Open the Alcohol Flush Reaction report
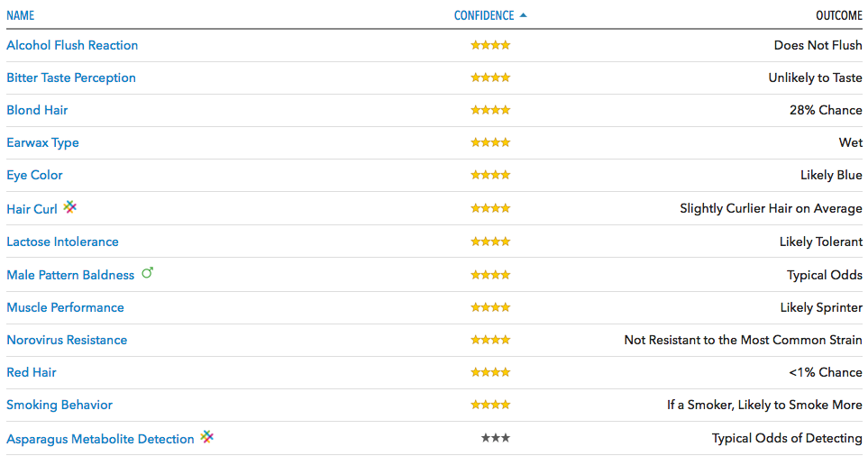Viewport: 868px width, 456px height. (x=72, y=45)
